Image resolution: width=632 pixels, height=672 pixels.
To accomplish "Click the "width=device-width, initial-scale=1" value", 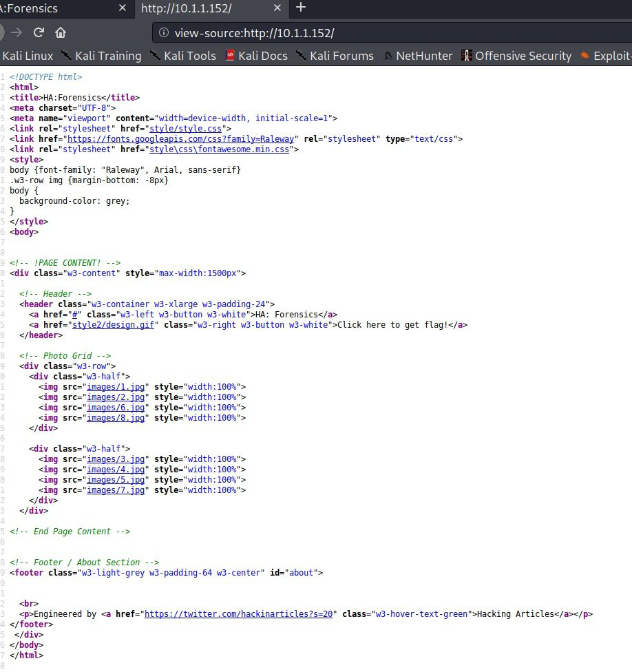I will (244, 118).
